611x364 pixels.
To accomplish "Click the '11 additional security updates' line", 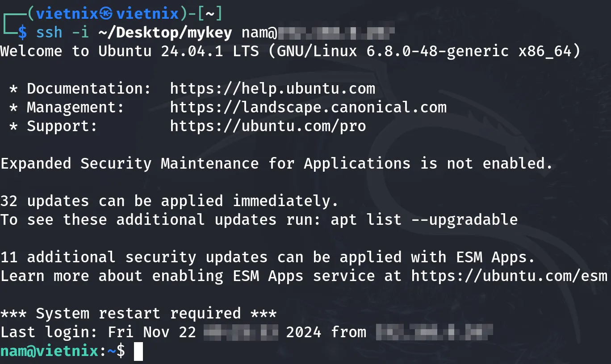I will coord(268,257).
